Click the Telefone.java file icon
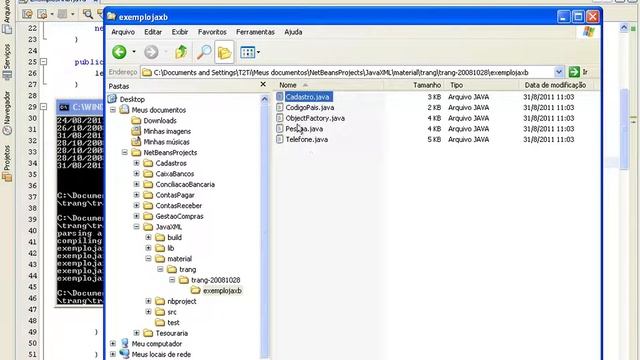Viewport: 640px width, 360px height. 280,139
